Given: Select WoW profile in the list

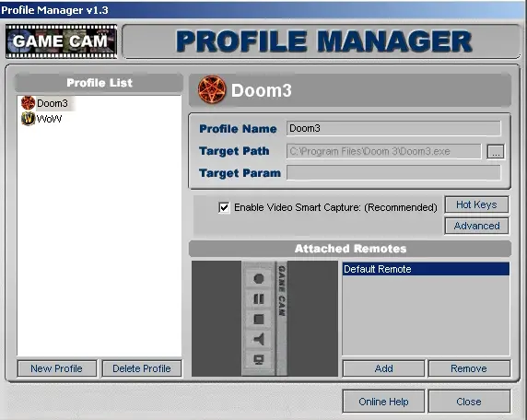Looking at the screenshot, I should tap(49, 119).
